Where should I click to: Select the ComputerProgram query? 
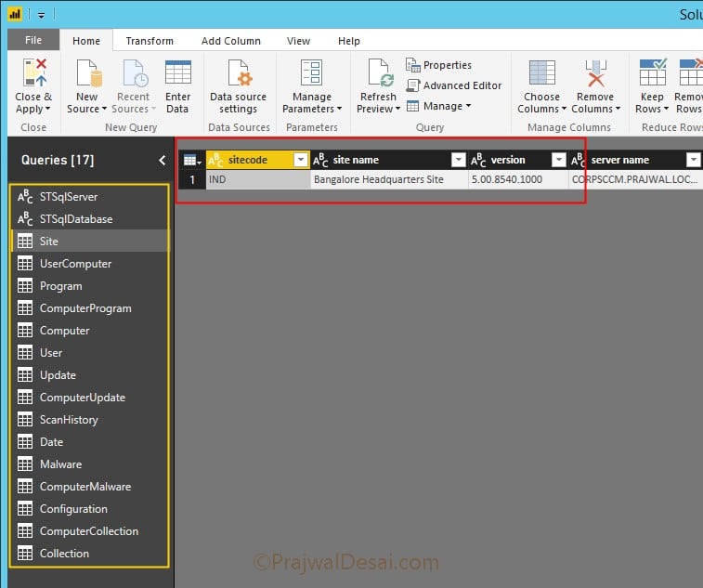pos(90,308)
